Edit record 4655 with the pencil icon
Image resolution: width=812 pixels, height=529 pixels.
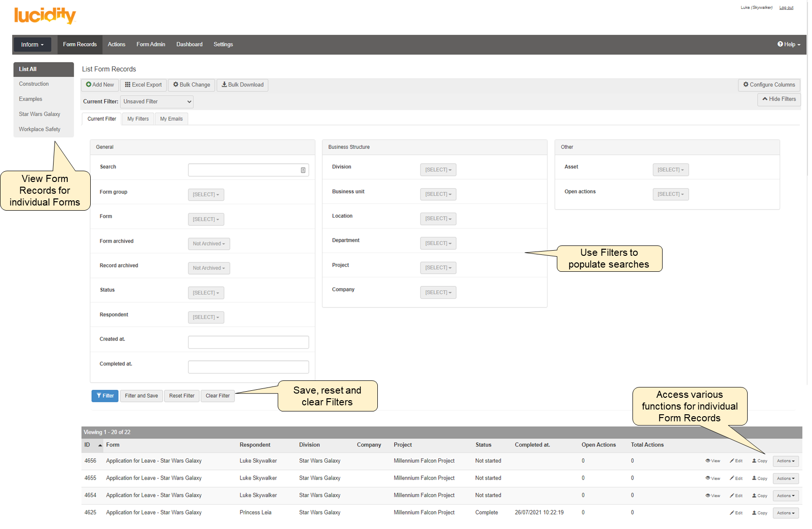coord(732,478)
